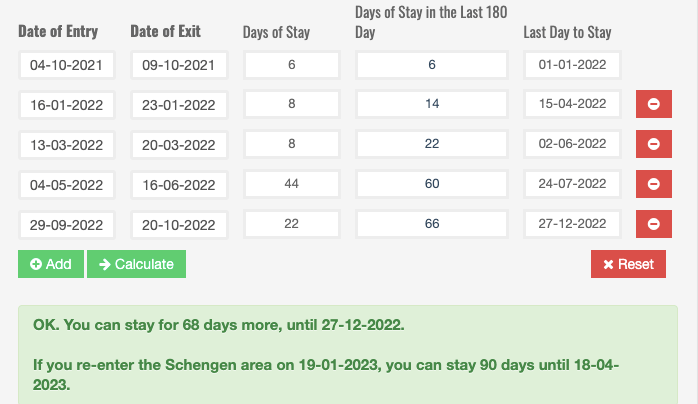This screenshot has width=698, height=404.
Task: Select the exit date 23-01-2022 field
Action: click(x=179, y=104)
